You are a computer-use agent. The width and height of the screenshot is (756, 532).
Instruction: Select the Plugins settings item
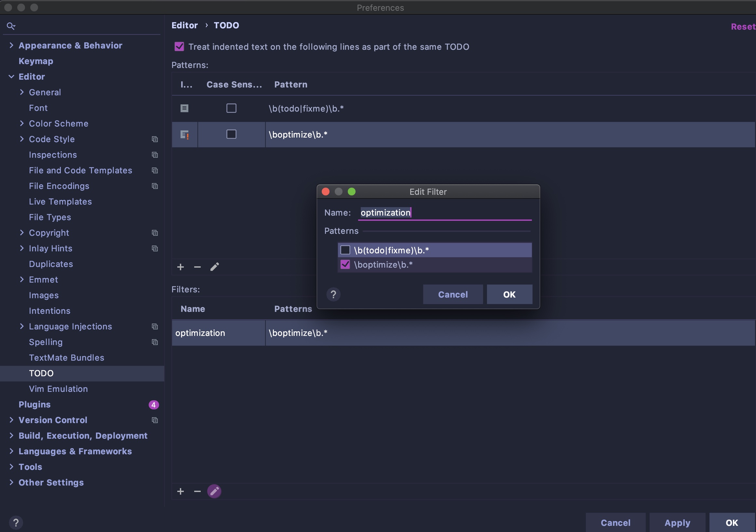point(34,405)
